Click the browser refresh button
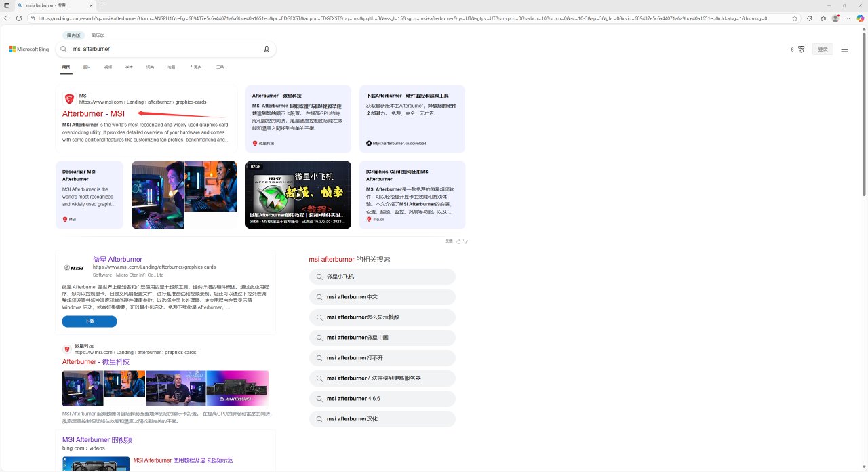 [19, 18]
